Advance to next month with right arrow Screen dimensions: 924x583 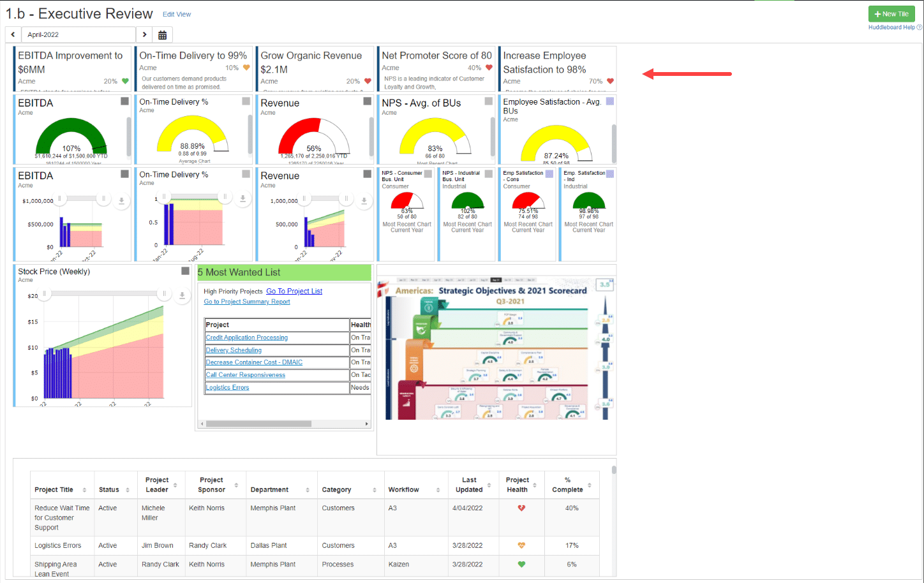click(145, 35)
